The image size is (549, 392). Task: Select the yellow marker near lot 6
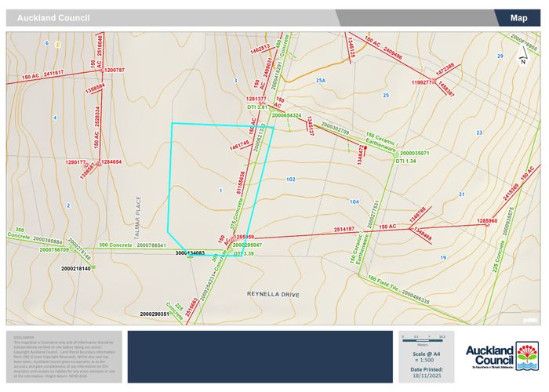57,44
